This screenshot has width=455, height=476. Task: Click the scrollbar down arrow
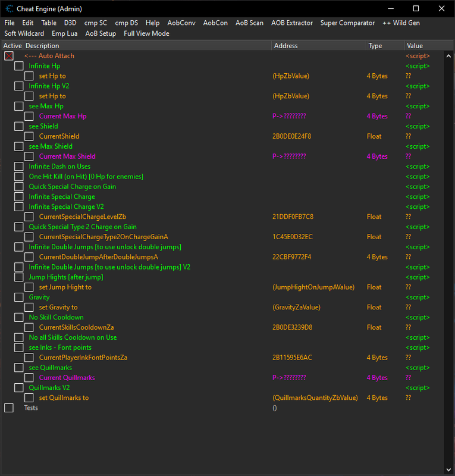coord(448,469)
